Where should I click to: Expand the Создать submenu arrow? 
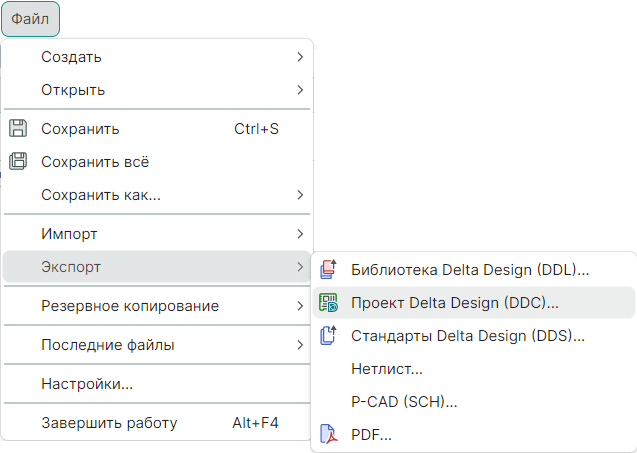(300, 57)
